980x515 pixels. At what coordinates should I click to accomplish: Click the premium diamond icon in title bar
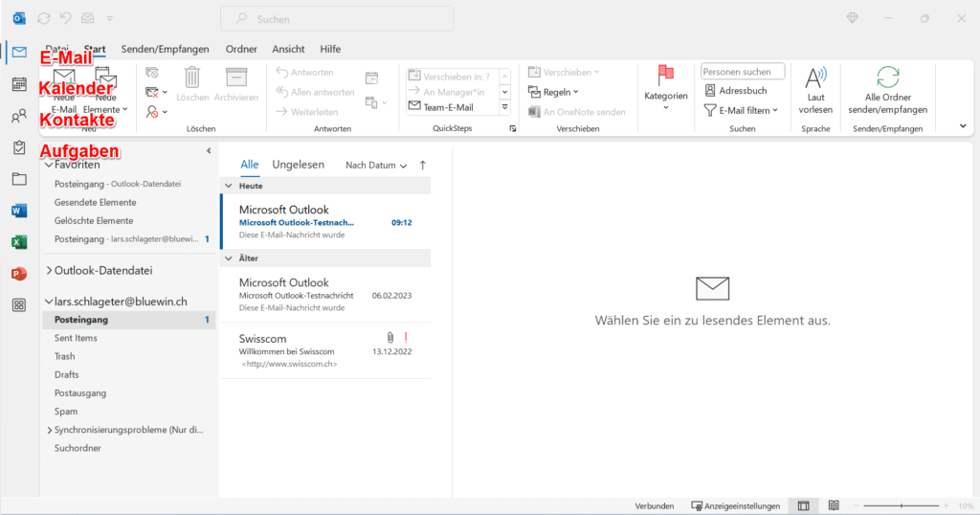[853, 18]
